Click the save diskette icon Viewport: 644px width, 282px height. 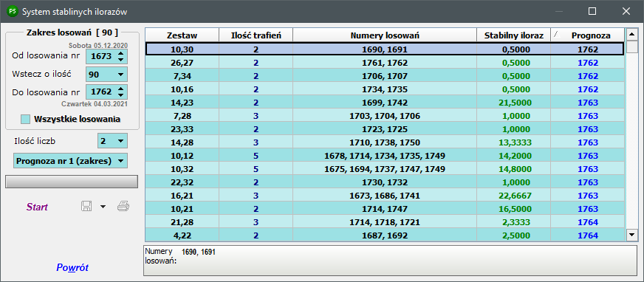tap(86, 206)
